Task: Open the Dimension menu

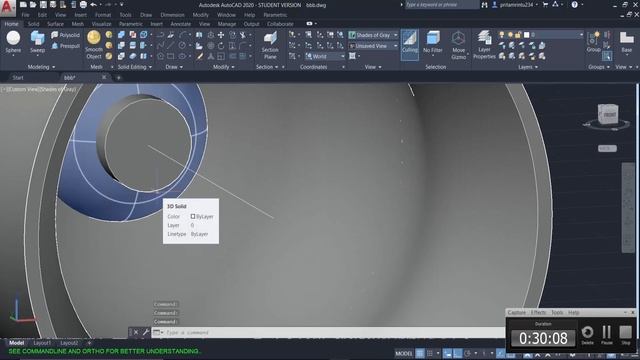Action: [x=172, y=15]
